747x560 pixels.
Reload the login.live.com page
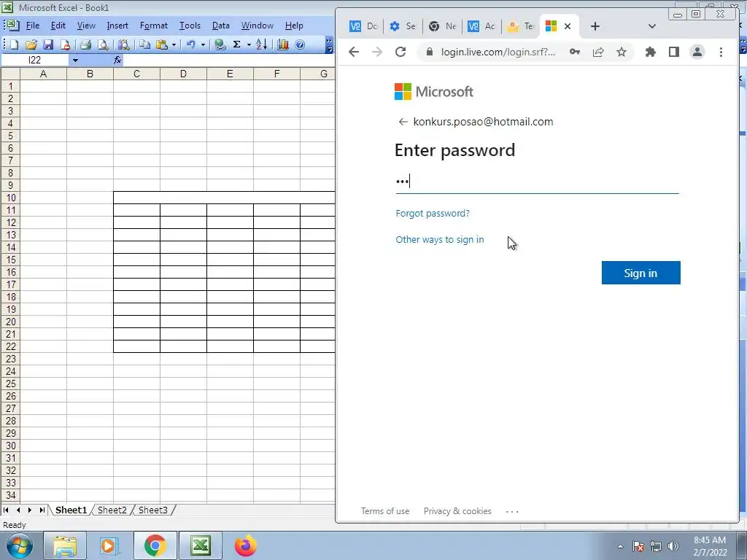(x=400, y=52)
